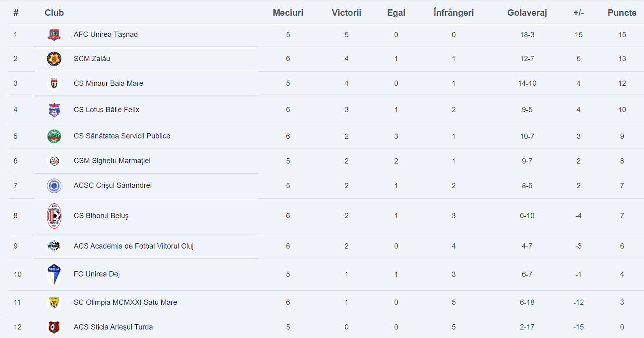644x338 pixels.
Task: Click the FC Unirea Dej pennant crest
Action: pyautogui.click(x=54, y=274)
